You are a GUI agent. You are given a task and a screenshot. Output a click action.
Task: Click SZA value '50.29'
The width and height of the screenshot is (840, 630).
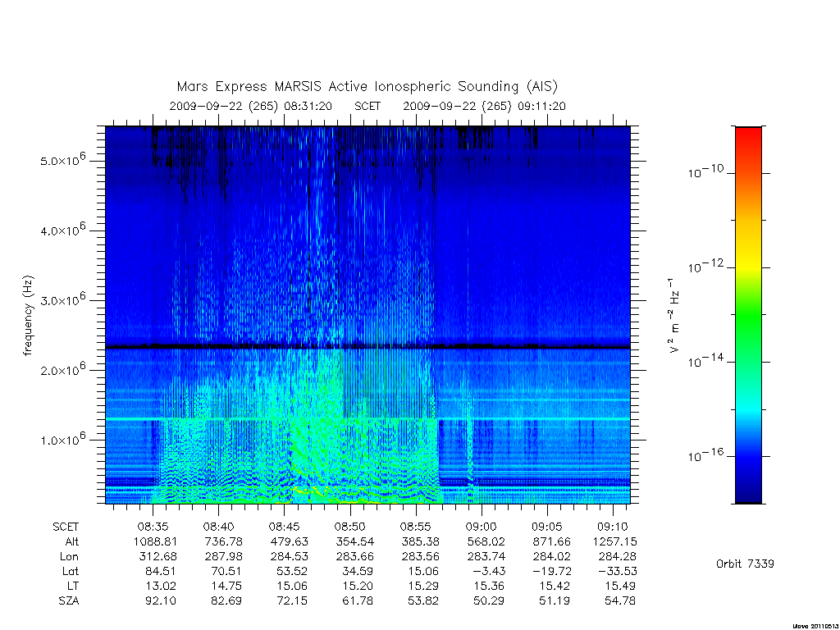(489, 601)
